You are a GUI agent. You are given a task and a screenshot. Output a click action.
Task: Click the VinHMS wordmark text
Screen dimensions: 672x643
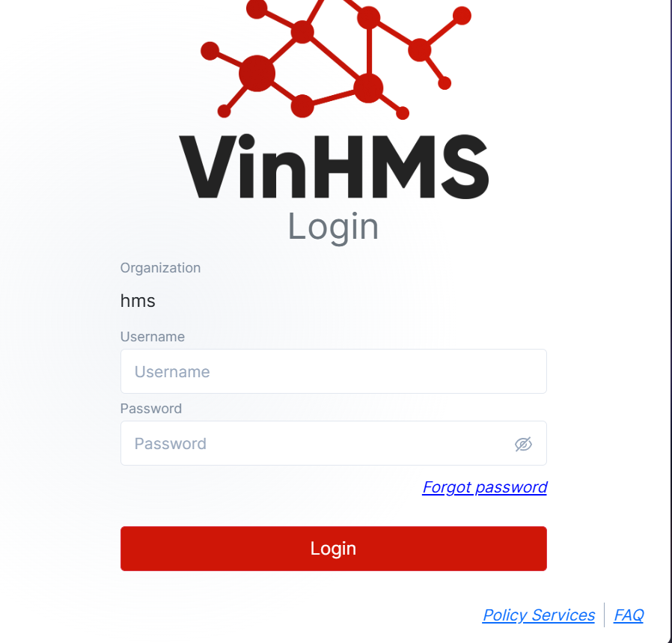click(x=334, y=166)
